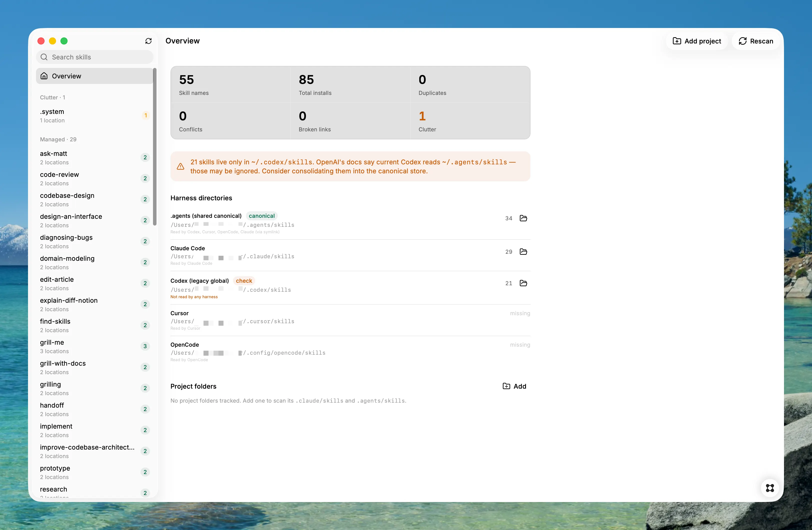Click the Clutter stat card
812x530 pixels.
[470, 121]
